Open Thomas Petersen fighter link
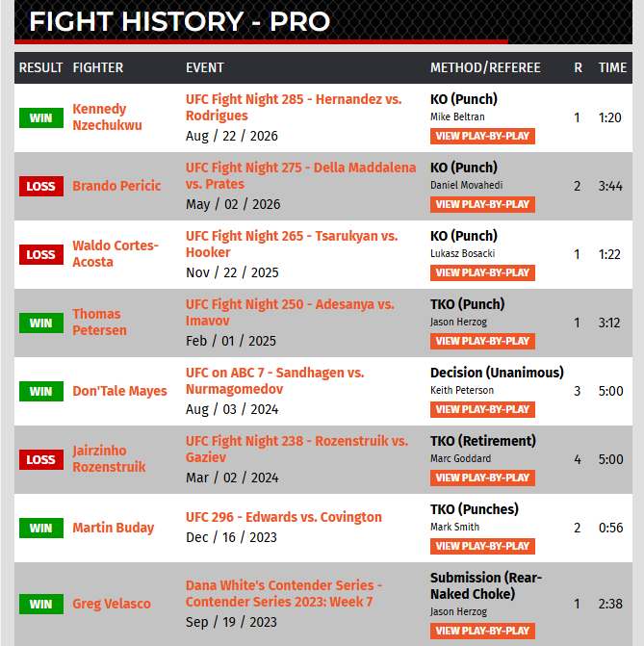This screenshot has width=644, height=646. tap(99, 323)
